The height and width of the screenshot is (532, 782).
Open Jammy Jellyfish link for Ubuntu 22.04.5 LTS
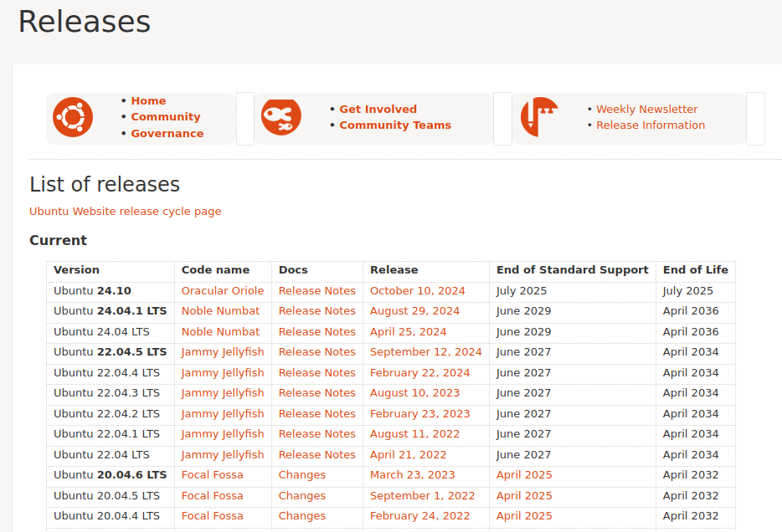tap(223, 352)
